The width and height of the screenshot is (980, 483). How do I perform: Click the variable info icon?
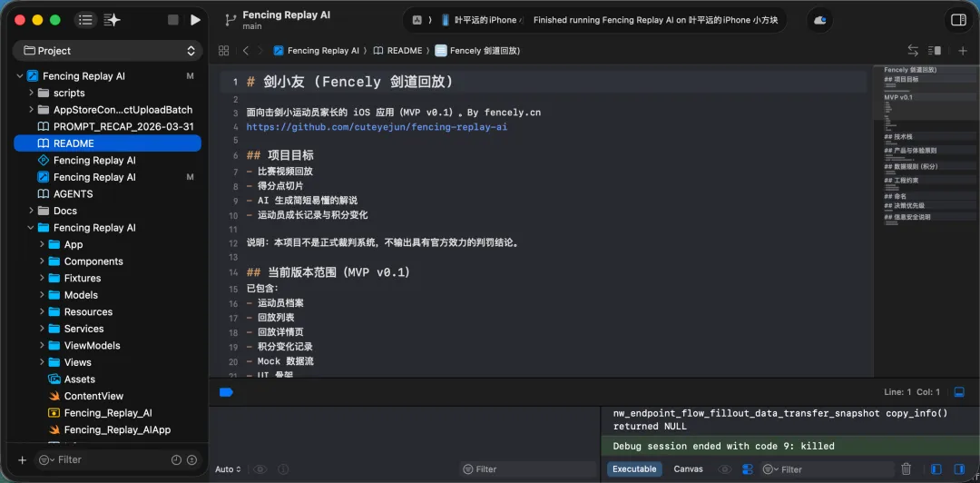coord(283,469)
